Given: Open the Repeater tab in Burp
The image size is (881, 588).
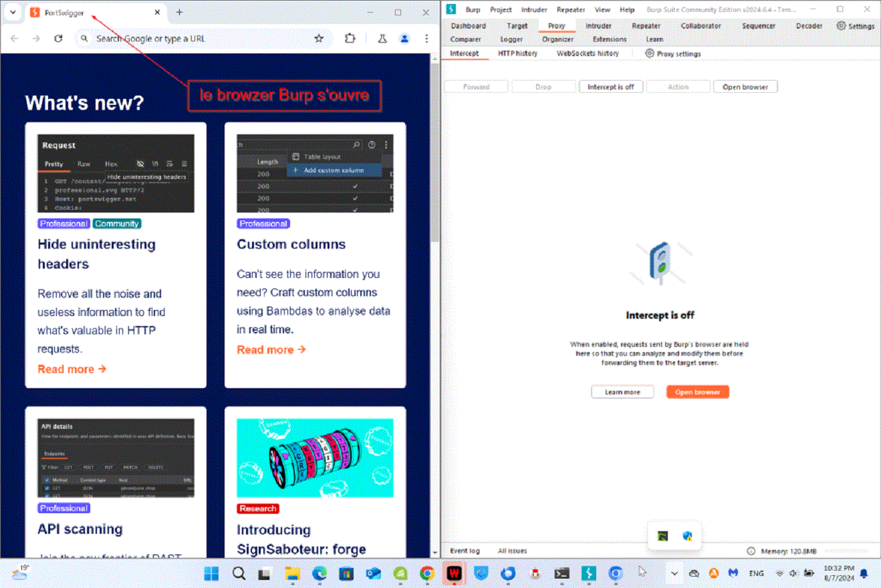Looking at the screenshot, I should click(x=646, y=26).
